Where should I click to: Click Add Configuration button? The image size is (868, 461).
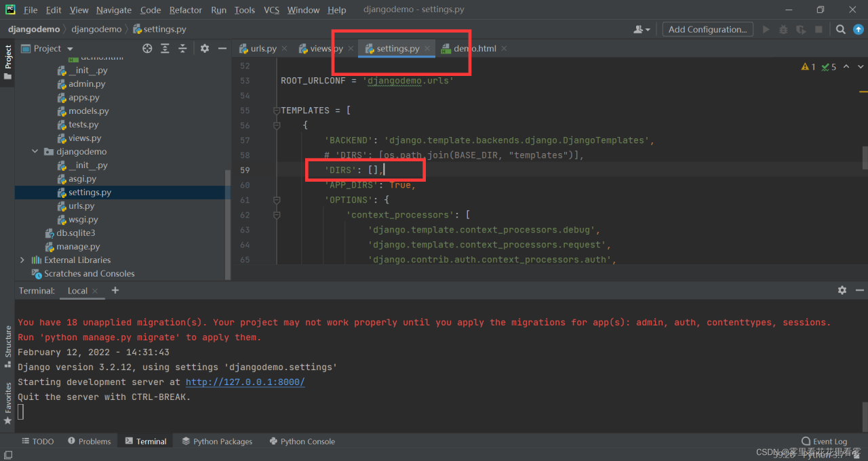click(x=707, y=29)
